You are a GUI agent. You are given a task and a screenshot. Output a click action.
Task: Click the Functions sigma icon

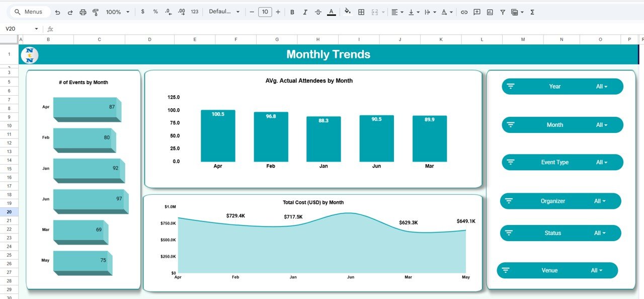(x=532, y=12)
